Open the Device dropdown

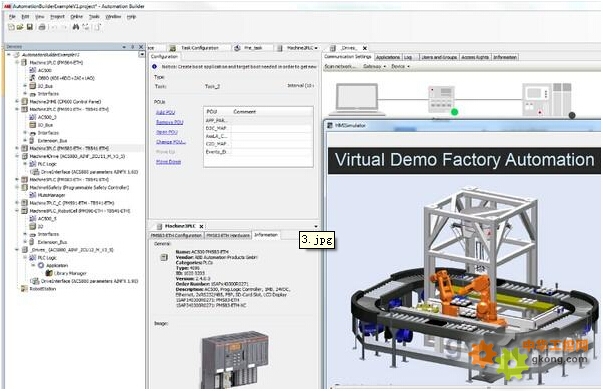400,67
